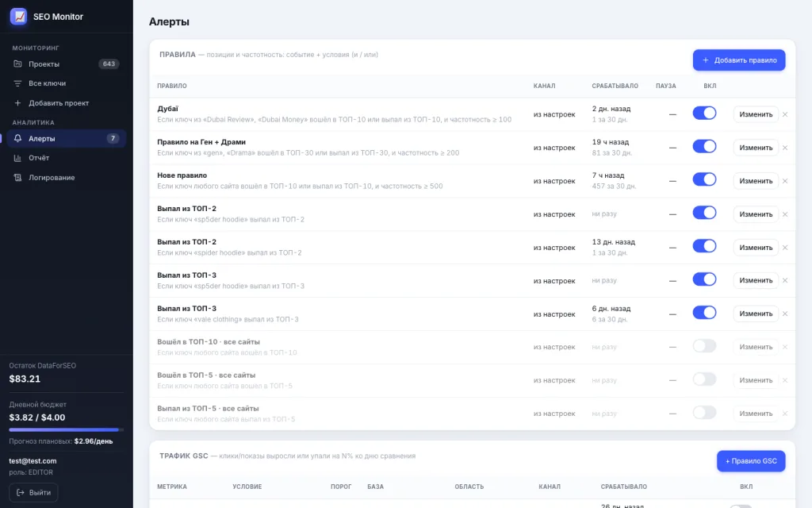Enable the Выпал из ТОП-5 все сайты toggle

click(x=704, y=412)
